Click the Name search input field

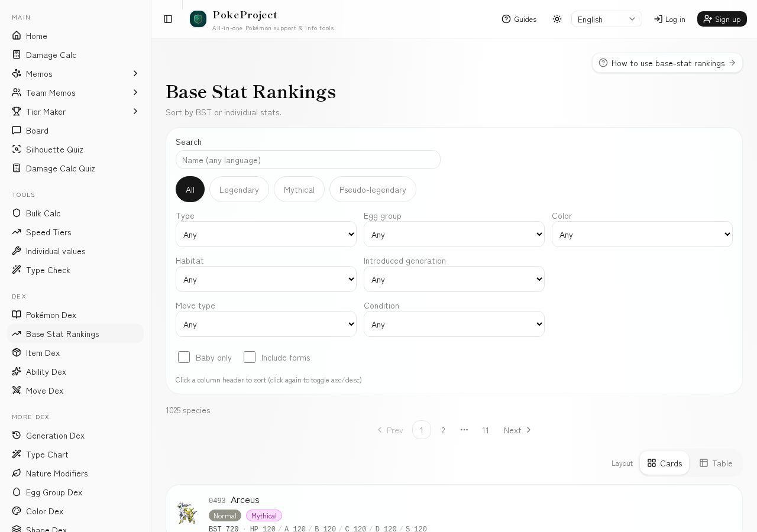(x=308, y=160)
